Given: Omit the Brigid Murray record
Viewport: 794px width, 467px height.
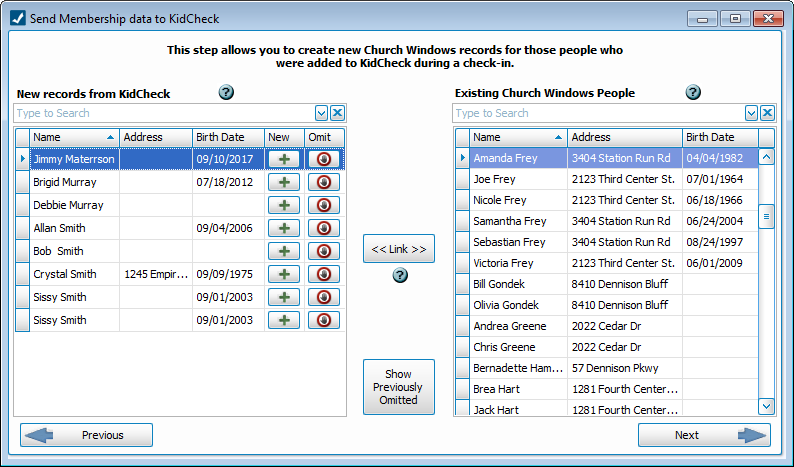Looking at the screenshot, I should [324, 182].
